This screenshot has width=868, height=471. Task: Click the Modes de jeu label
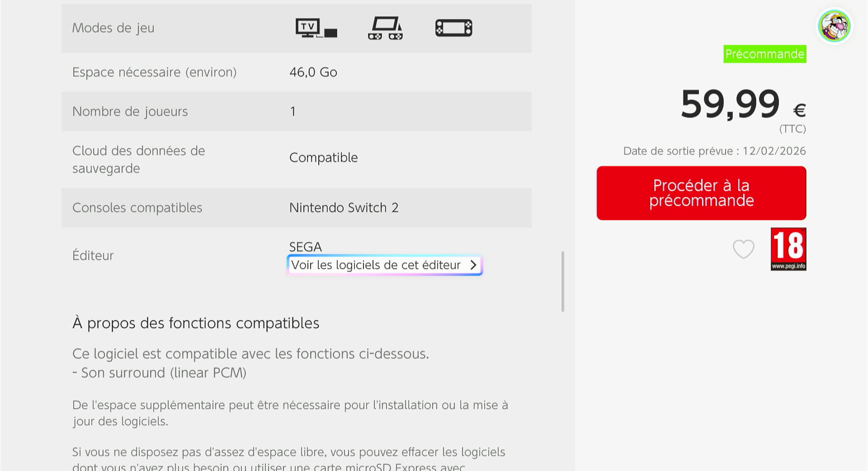[x=113, y=28]
